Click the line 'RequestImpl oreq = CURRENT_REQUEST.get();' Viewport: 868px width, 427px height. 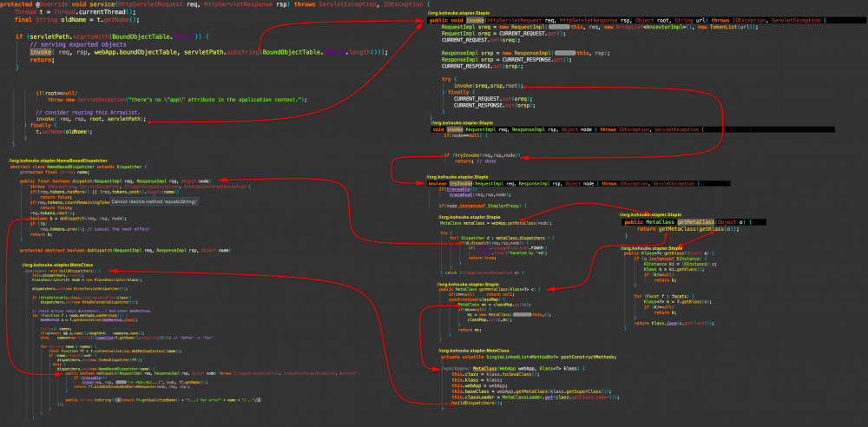pos(503,33)
